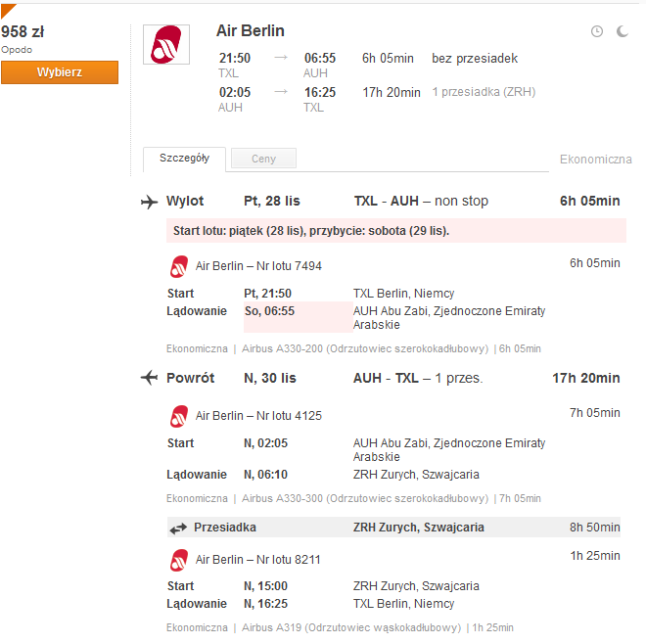
Task: Click the Opodo provider label
Action: pos(17,50)
